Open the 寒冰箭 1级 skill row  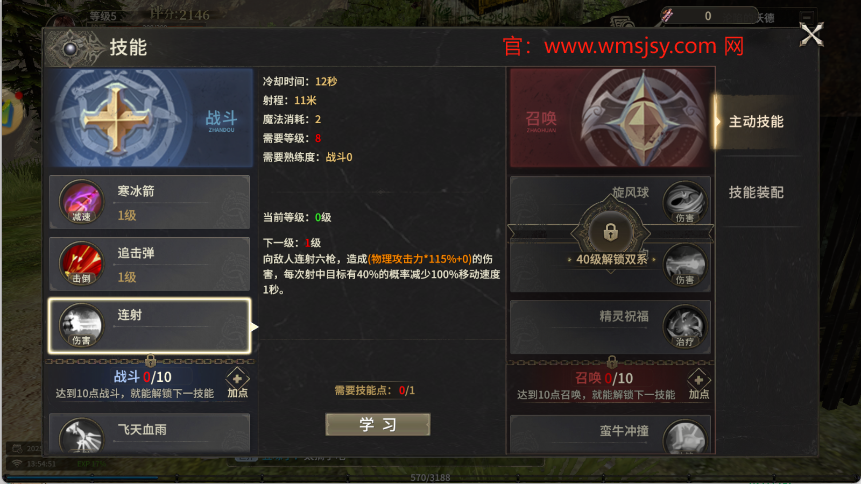point(149,202)
